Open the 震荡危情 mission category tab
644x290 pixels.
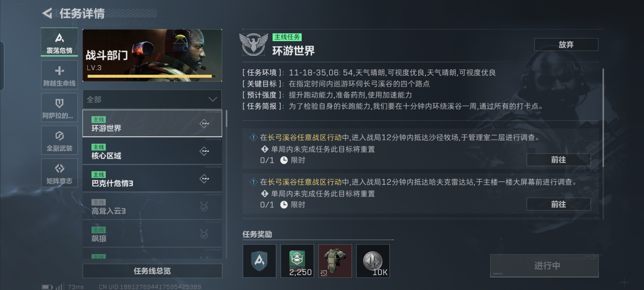(x=59, y=42)
